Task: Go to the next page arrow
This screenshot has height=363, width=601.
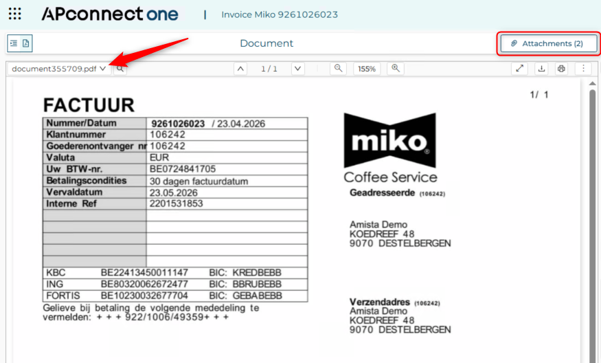Action: tap(297, 69)
